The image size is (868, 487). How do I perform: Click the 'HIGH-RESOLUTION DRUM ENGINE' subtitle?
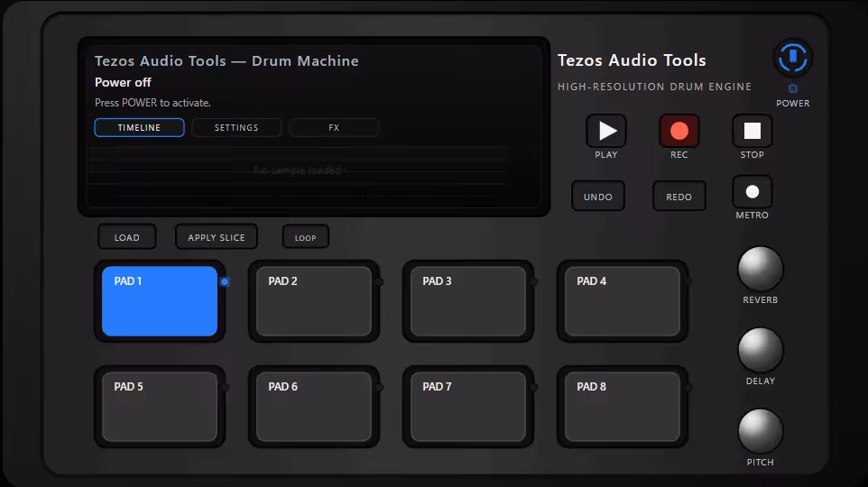pos(654,87)
